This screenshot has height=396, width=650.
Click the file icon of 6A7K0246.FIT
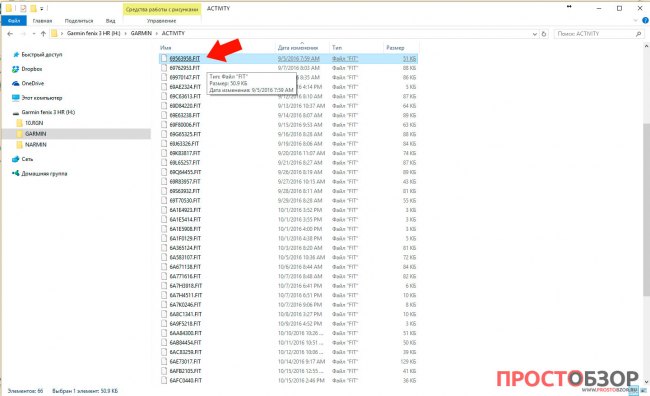(x=164, y=305)
